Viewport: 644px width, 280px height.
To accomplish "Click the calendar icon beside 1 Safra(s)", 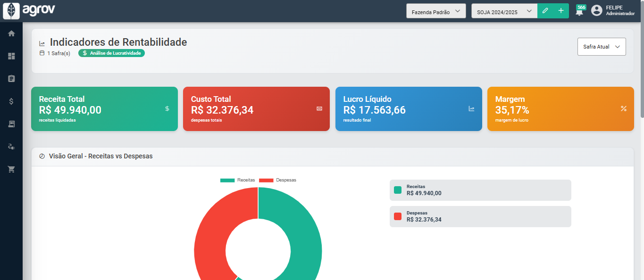I will 42,53.
